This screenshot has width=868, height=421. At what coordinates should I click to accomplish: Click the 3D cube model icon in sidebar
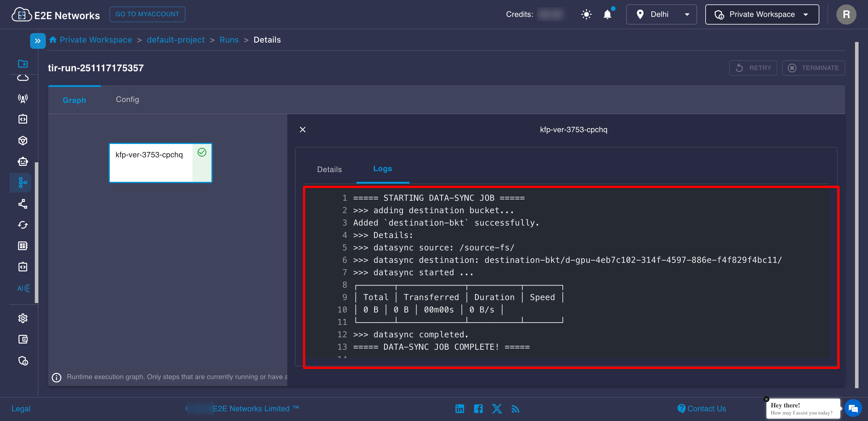[22, 140]
